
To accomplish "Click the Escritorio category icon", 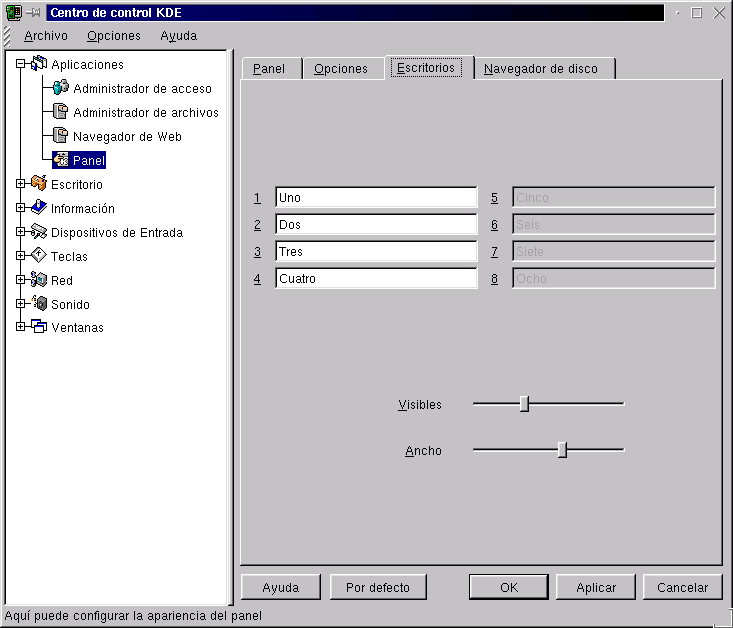I will click(39, 184).
